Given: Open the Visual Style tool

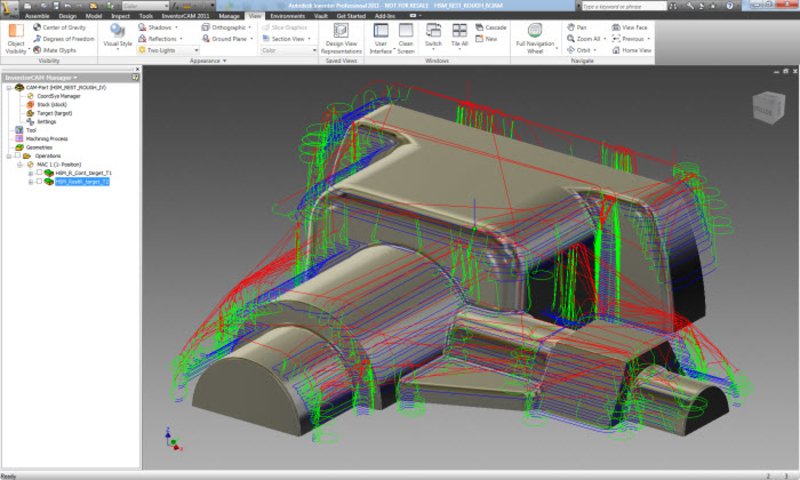Looking at the screenshot, I should [117, 33].
